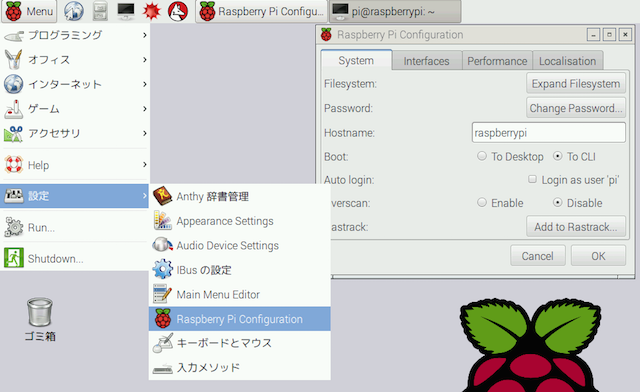
Task: Click the Internet category globe icon
Action: [x=13, y=84]
